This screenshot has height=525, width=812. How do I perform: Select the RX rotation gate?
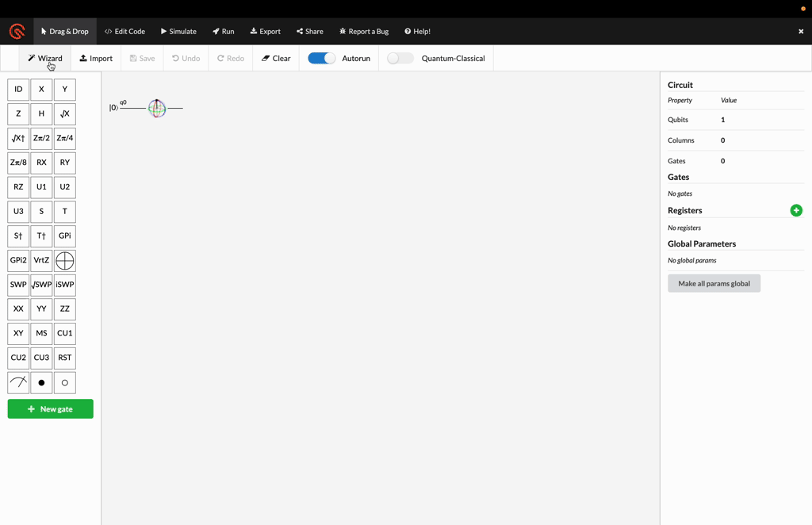pyautogui.click(x=41, y=163)
